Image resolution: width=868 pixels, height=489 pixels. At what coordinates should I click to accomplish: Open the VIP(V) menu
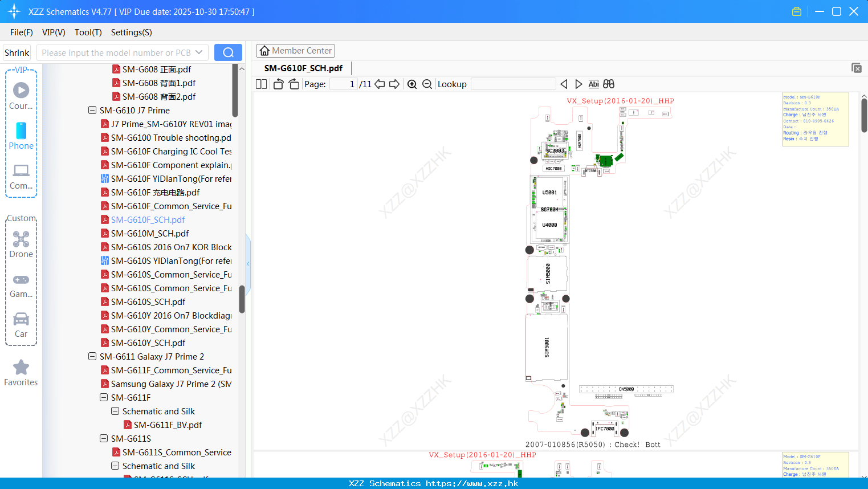(54, 32)
